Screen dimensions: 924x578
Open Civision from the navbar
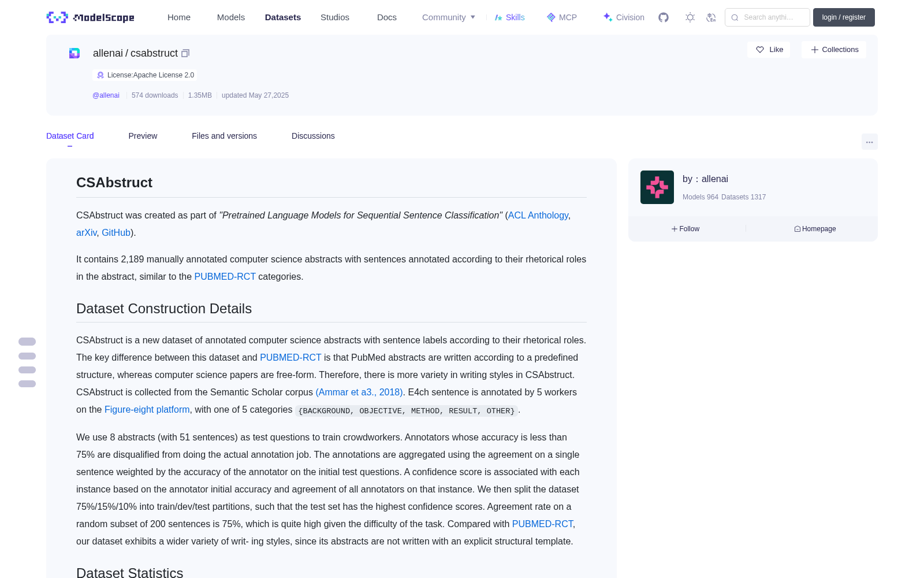coord(624,17)
